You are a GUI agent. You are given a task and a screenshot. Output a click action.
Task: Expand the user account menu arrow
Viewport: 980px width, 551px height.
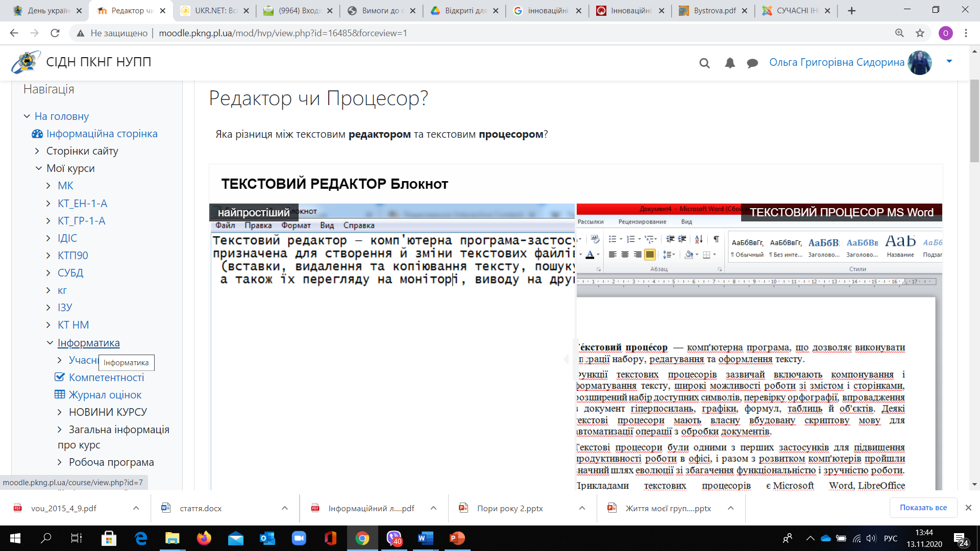(x=949, y=61)
